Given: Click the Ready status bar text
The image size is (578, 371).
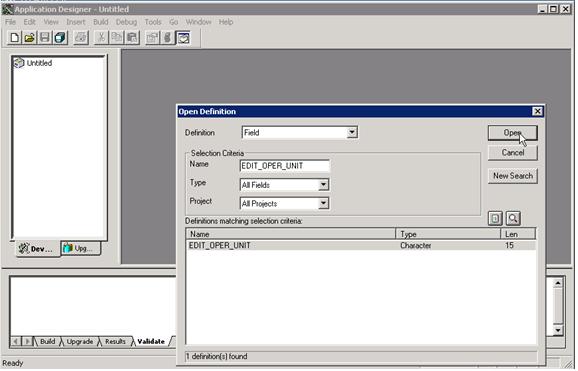Looking at the screenshot, I should 13,363.
